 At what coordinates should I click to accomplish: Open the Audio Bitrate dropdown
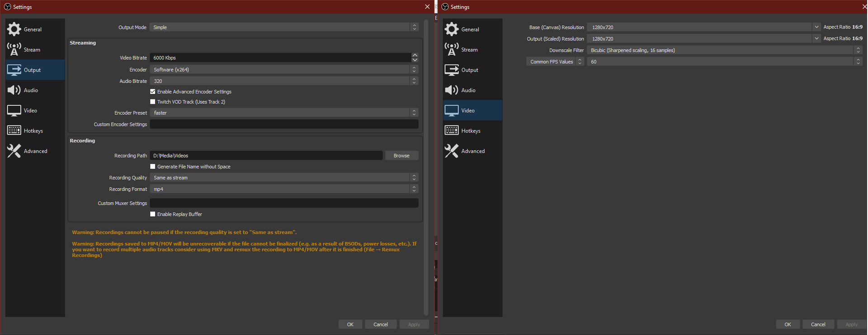(284, 81)
